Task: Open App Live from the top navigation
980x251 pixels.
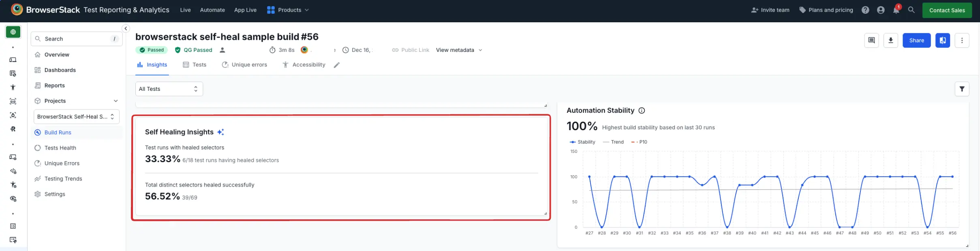Action: pos(245,10)
